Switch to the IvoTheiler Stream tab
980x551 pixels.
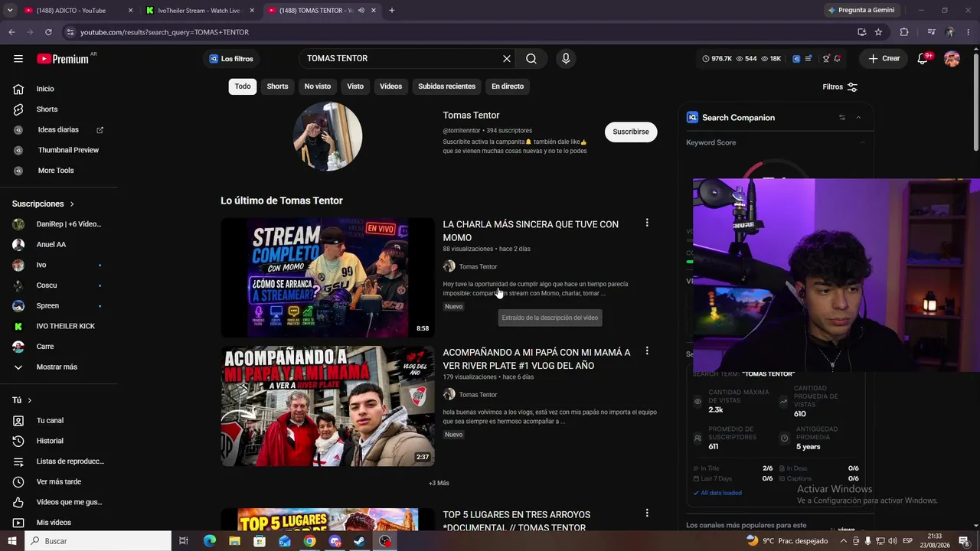pos(199,11)
